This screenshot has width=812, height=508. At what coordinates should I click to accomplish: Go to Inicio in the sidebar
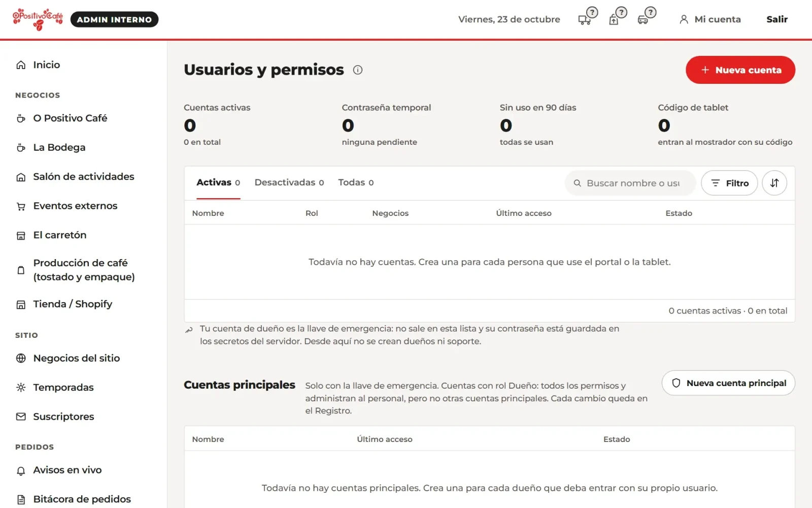[83, 65]
